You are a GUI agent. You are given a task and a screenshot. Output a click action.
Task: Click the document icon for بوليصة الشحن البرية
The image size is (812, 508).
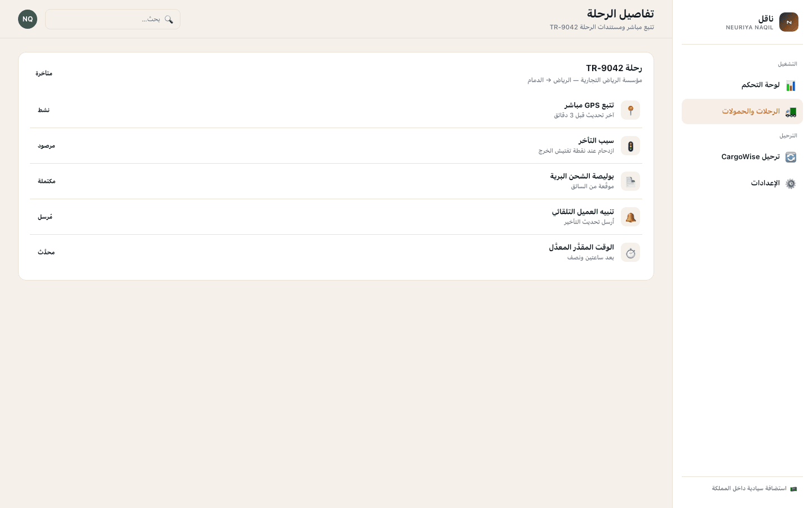point(630,181)
